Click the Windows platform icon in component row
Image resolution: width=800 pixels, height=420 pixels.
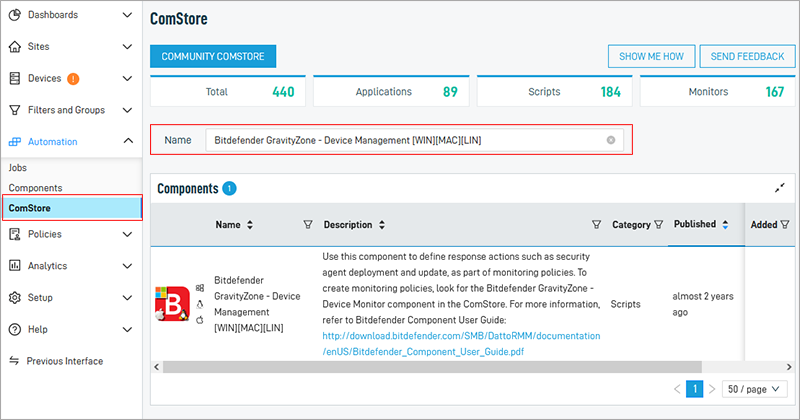coord(200,288)
